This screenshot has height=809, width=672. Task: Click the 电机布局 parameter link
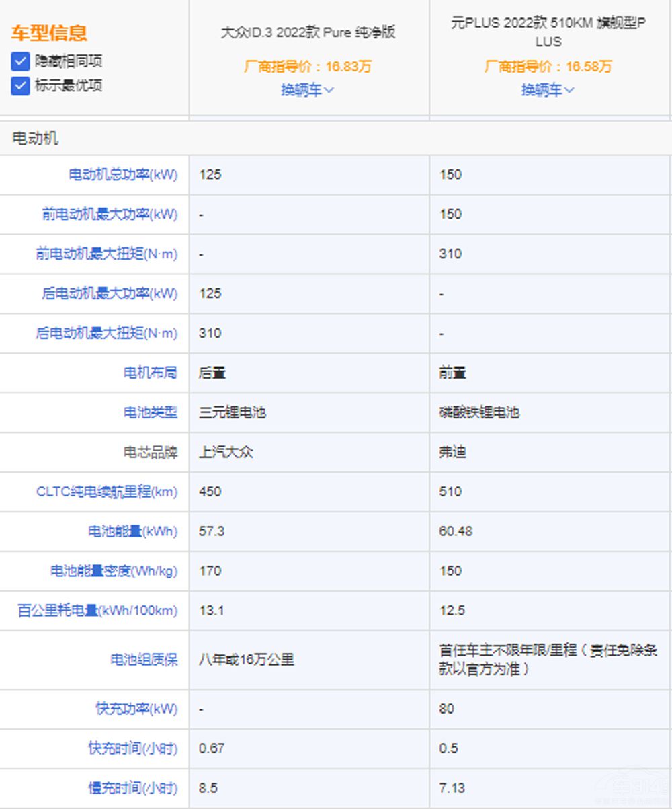tap(150, 373)
